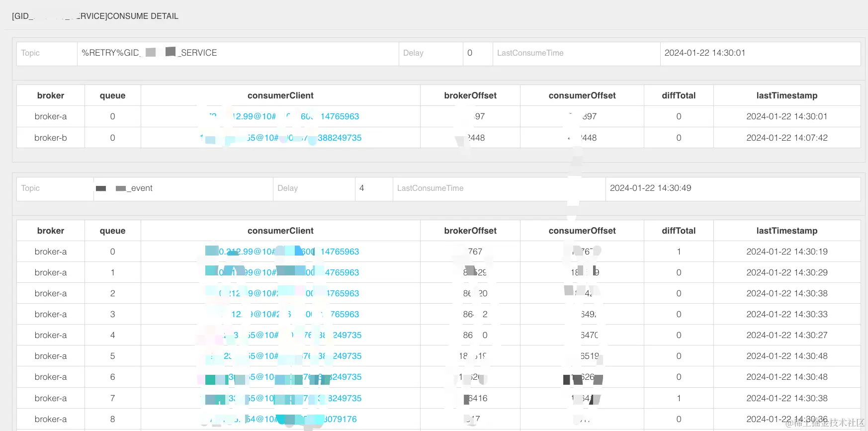Open the consumer client link for event queue 6

281,377
